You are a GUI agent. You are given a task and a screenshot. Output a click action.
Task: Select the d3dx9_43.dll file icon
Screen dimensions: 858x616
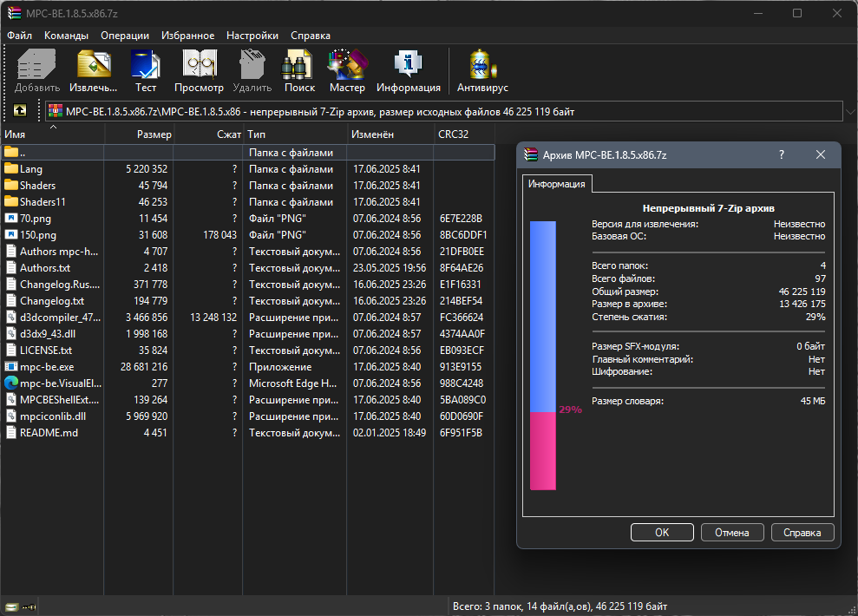click(11, 334)
